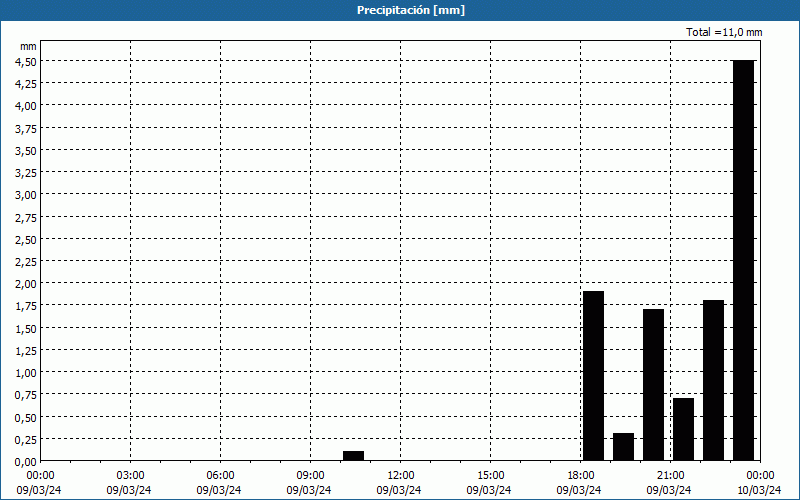
Task: Click the bar just after 18:00
Action: (593, 376)
